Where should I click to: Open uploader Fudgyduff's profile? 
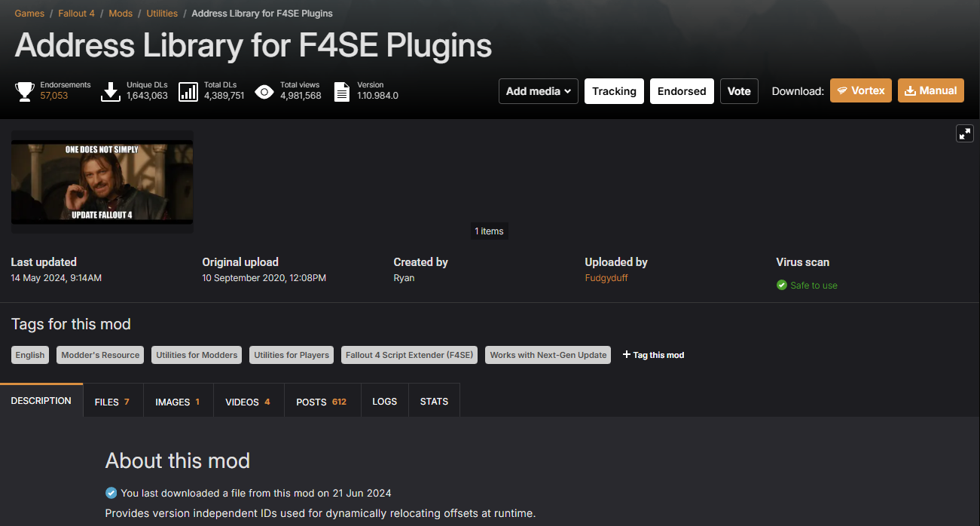pyautogui.click(x=606, y=278)
